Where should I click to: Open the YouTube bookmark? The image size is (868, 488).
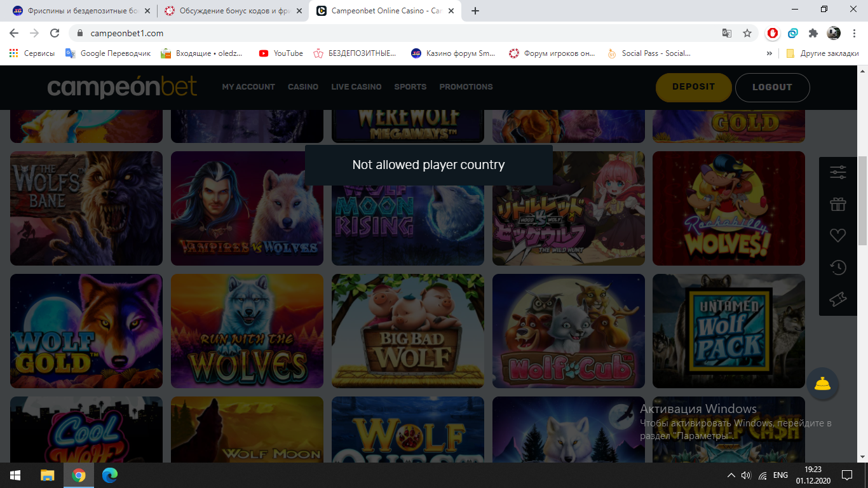[x=281, y=53]
